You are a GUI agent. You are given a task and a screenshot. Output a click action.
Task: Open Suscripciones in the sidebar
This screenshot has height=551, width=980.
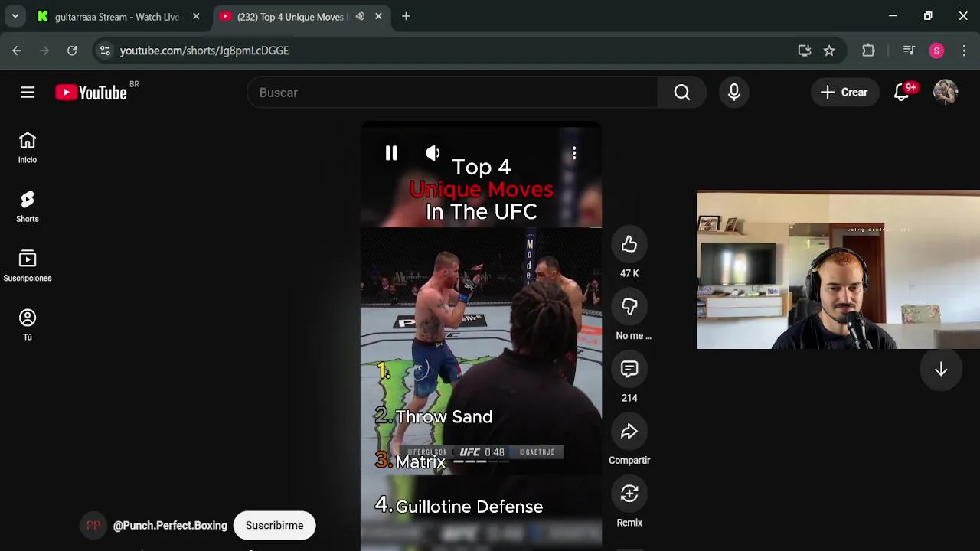pos(28,266)
